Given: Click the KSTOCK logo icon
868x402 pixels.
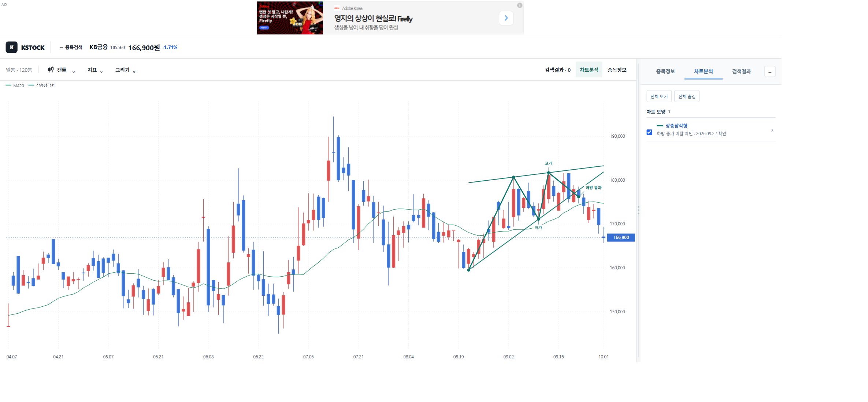Looking at the screenshot, I should coord(11,47).
